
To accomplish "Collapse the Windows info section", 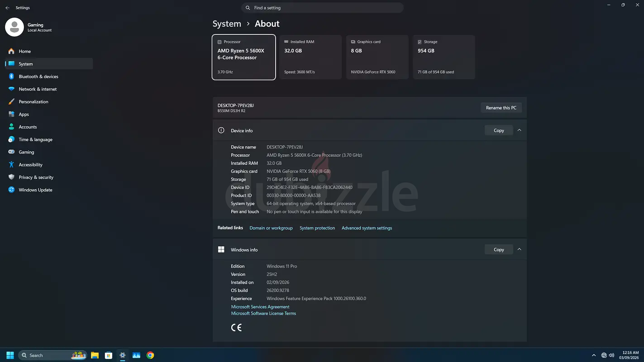I will coord(519,249).
